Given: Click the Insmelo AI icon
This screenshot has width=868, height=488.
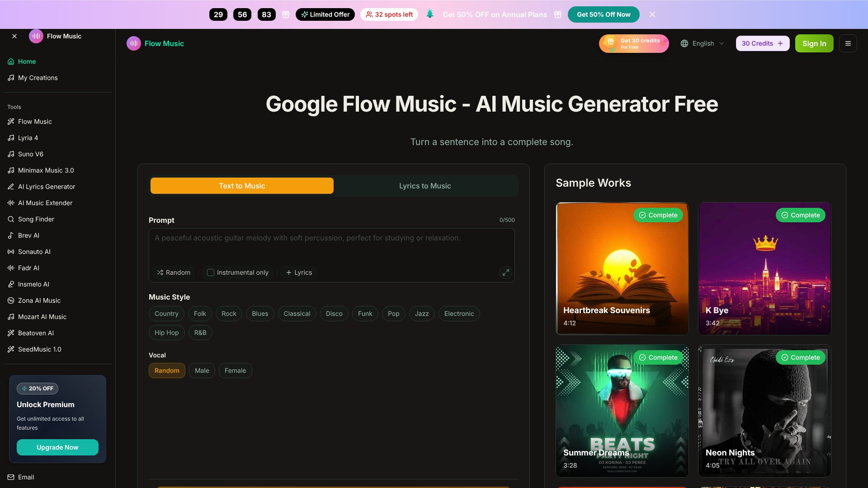Looking at the screenshot, I should [11, 284].
